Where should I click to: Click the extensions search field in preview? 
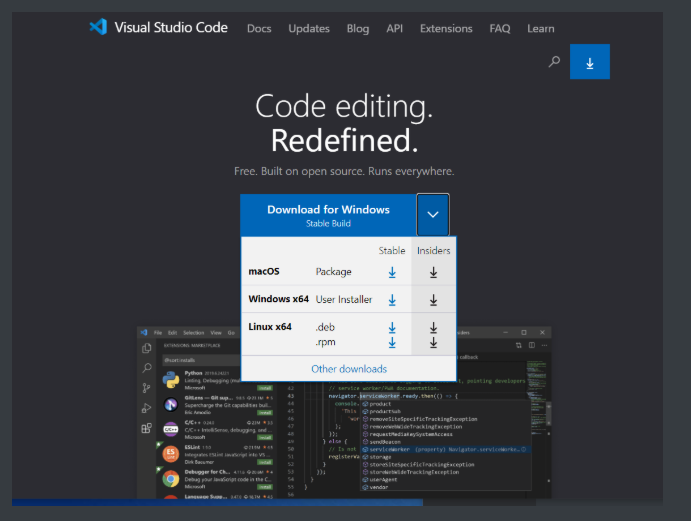point(201,360)
